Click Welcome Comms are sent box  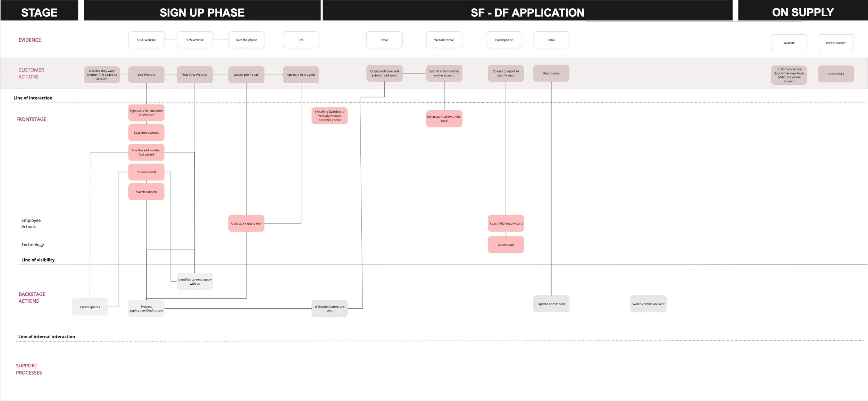pyautogui.click(x=329, y=309)
